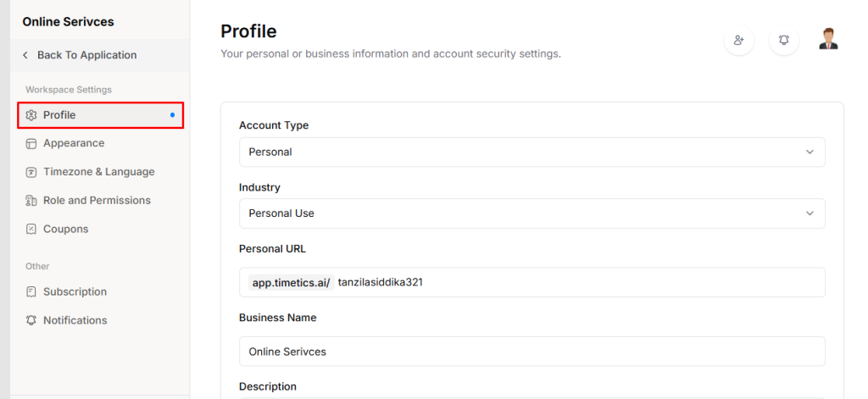Open the notification bell in header
This screenshot has height=399, width=868.
coord(784,40)
